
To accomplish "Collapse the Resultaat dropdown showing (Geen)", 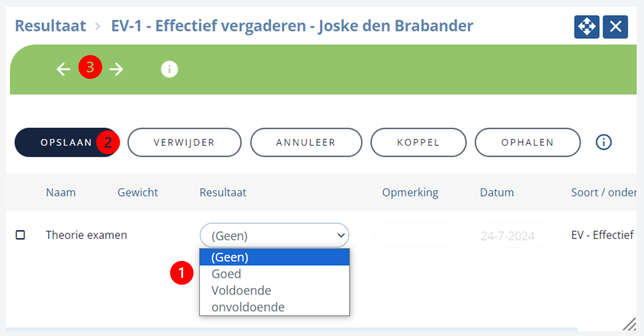I will pos(274,235).
